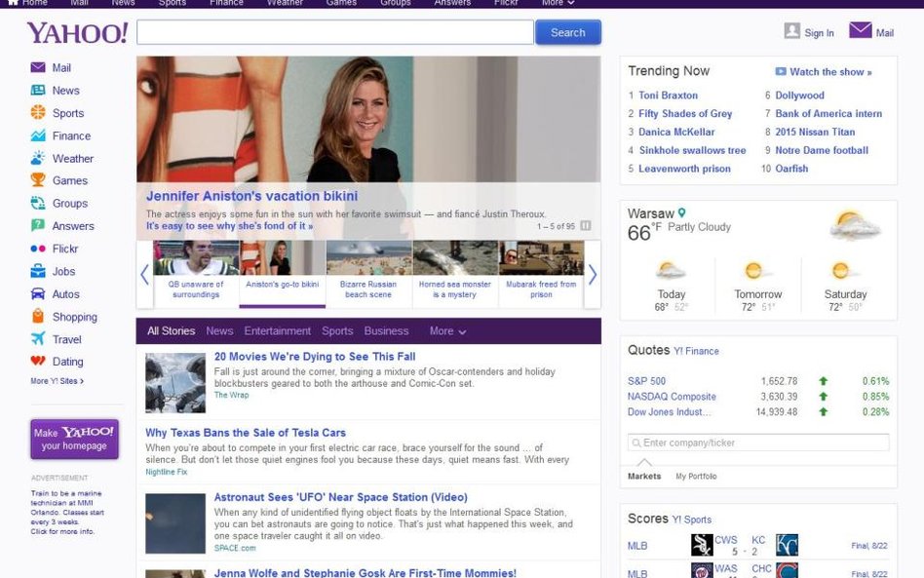The height and width of the screenshot is (578, 924).
Task: Switch to the Entertainment tab
Action: (x=278, y=331)
